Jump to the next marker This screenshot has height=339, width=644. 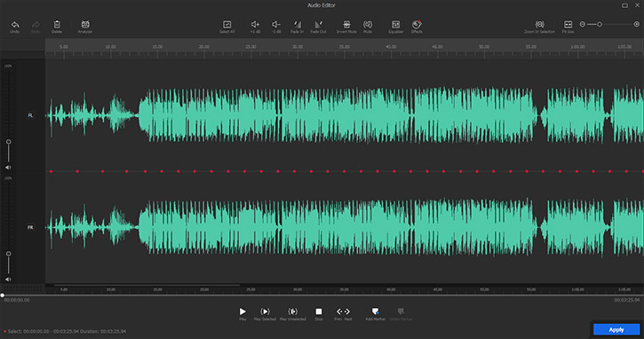click(347, 311)
